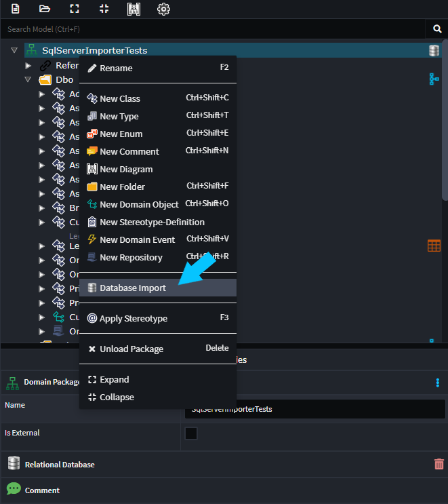Click the open folder toolbar icon

pos(45,9)
